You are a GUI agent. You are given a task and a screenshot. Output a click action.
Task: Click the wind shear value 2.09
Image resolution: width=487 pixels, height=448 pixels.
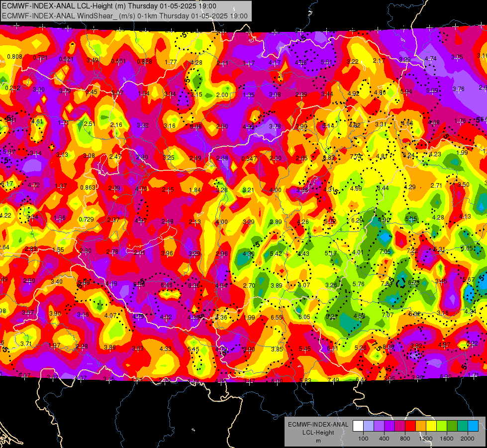click(x=114, y=188)
